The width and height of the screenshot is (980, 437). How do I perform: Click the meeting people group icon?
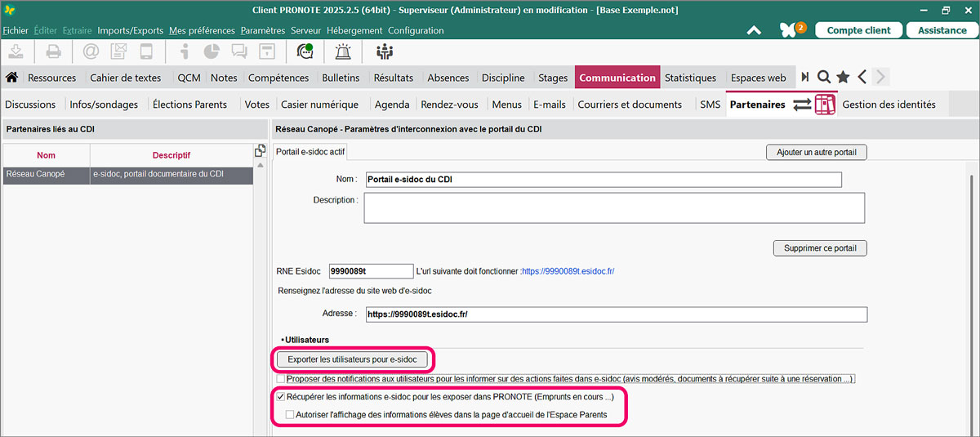(384, 51)
